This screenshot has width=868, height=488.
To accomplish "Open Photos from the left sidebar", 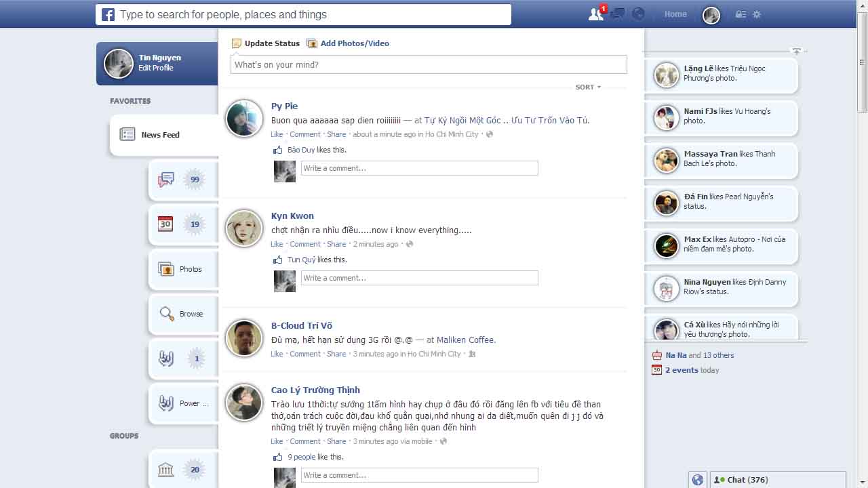I will pos(182,269).
